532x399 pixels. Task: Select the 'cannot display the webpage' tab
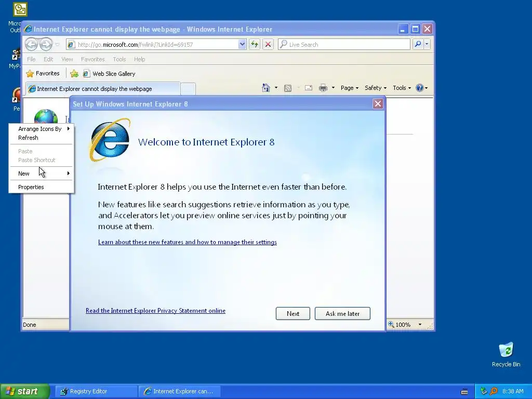tap(103, 89)
